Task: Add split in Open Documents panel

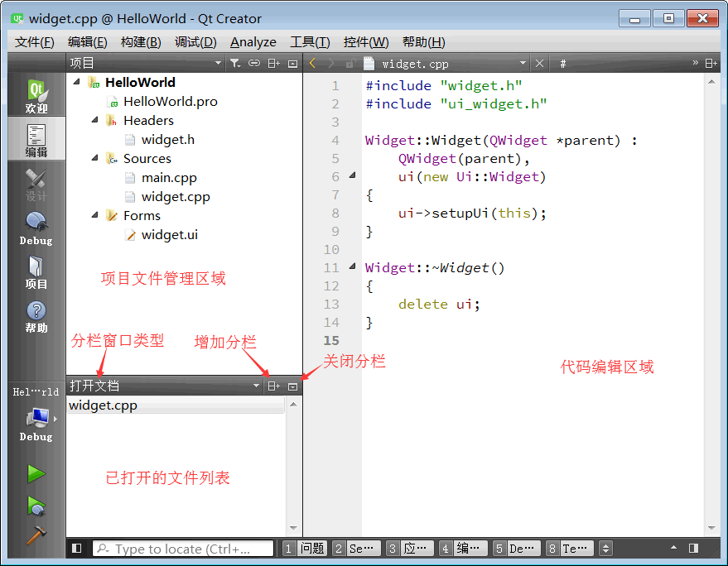Action: 274,386
